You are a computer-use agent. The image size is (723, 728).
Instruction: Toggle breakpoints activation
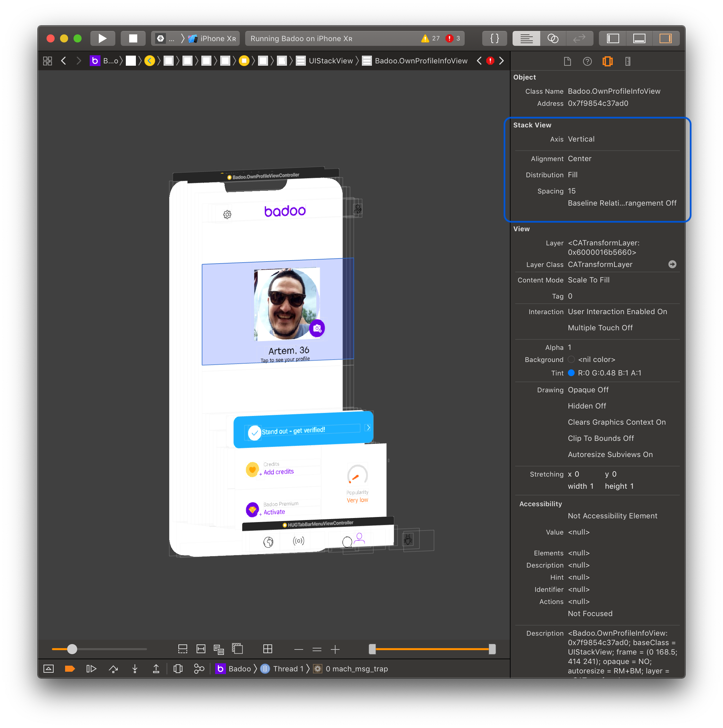point(70,669)
